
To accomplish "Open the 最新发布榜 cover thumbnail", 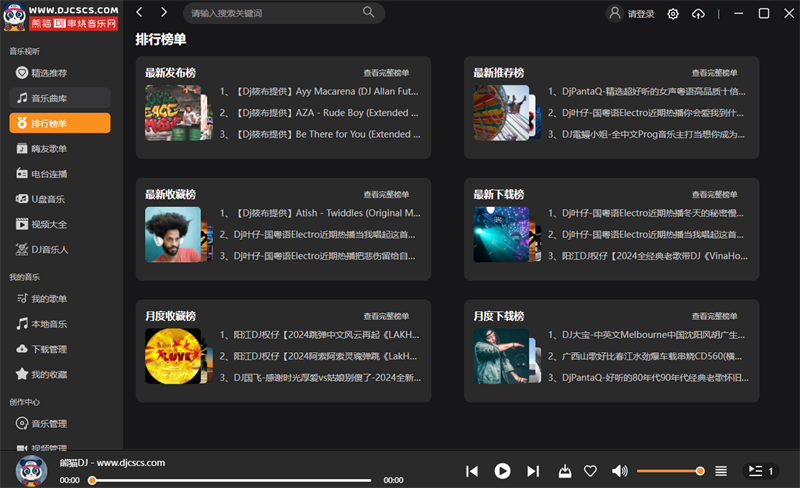I will point(173,113).
